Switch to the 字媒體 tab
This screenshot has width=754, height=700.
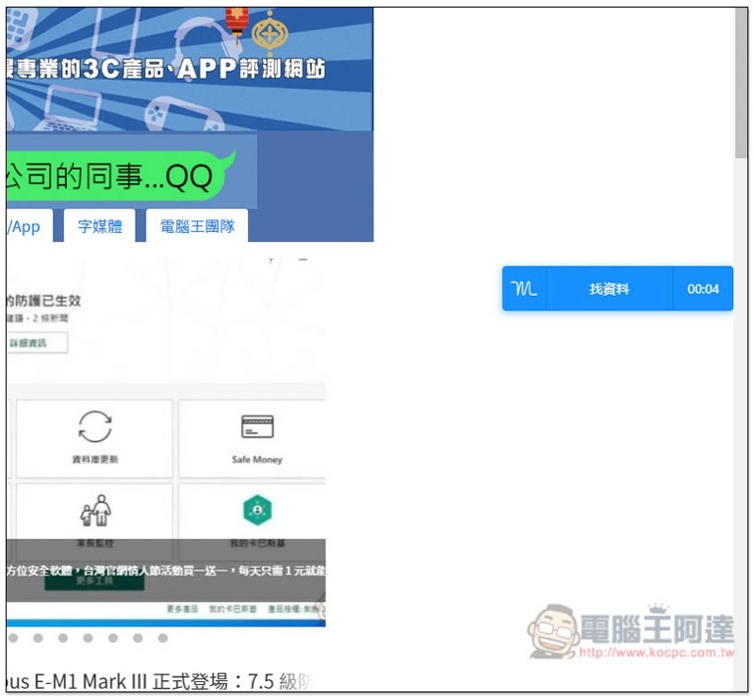point(100,226)
